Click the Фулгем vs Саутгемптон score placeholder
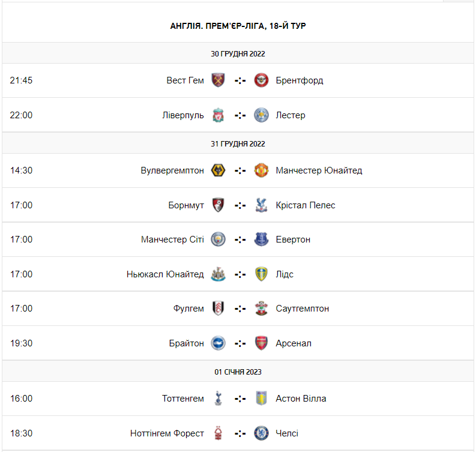Image resolution: width=476 pixels, height=452 pixels. [240, 309]
